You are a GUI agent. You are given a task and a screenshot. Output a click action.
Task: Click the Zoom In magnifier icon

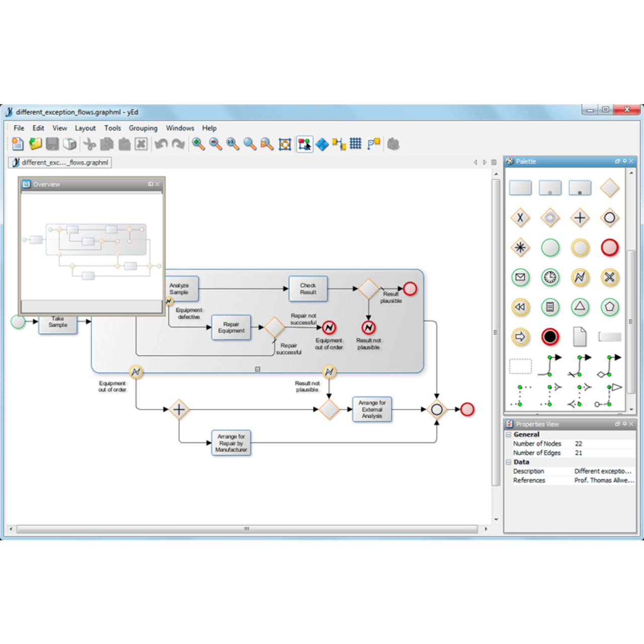coord(198,144)
